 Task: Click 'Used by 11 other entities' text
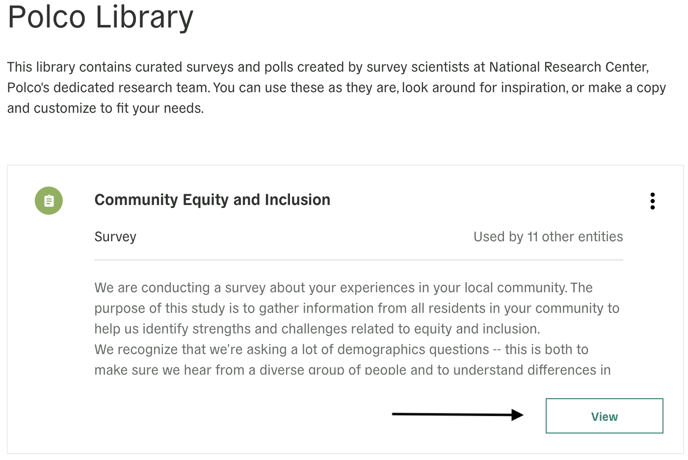(x=548, y=237)
